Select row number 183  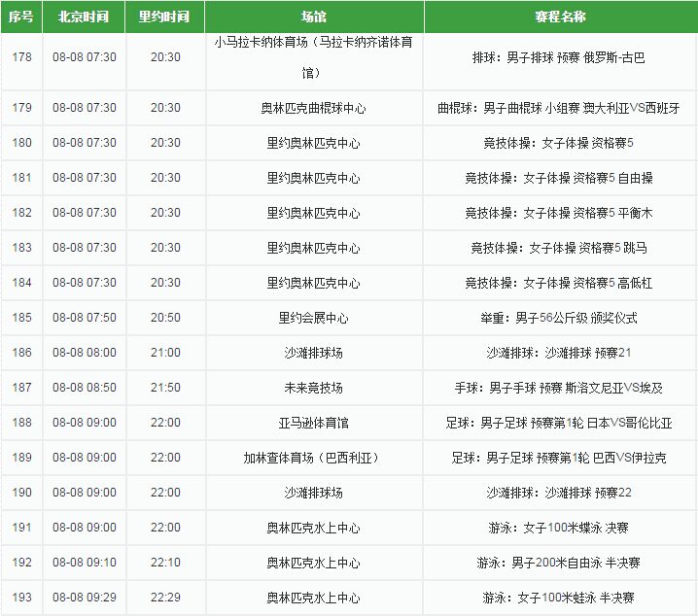click(x=21, y=248)
